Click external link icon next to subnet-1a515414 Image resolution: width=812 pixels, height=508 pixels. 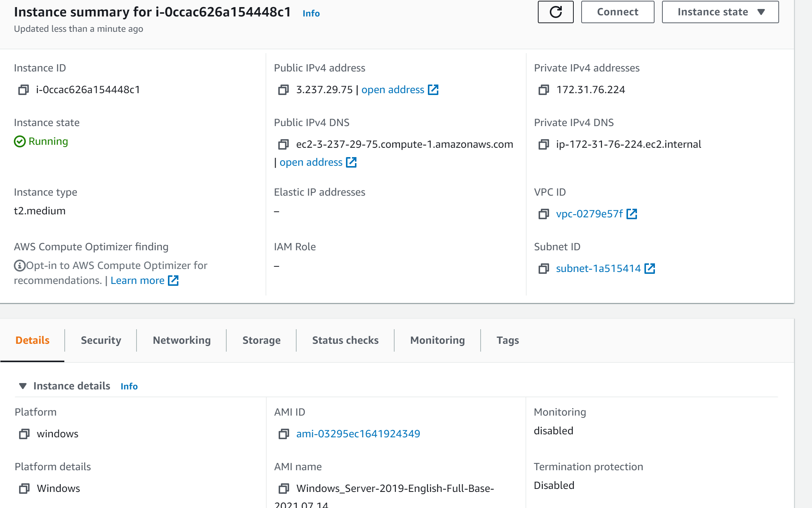pos(650,269)
